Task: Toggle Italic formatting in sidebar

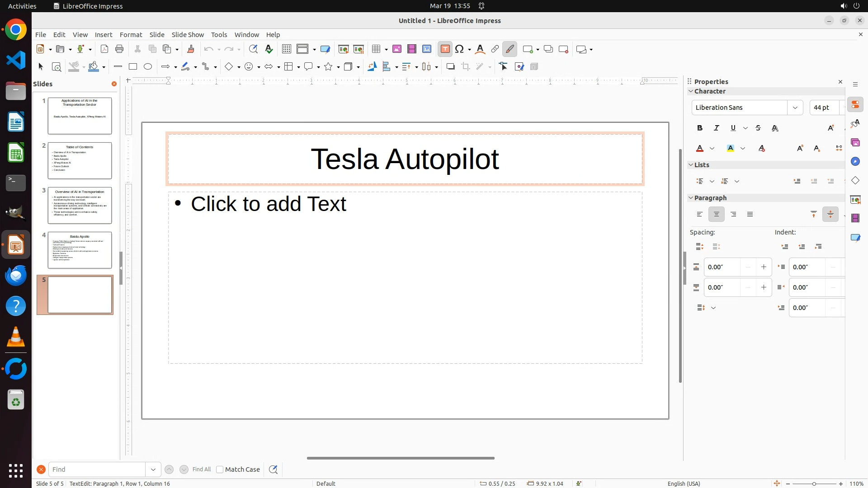Action: (717, 128)
